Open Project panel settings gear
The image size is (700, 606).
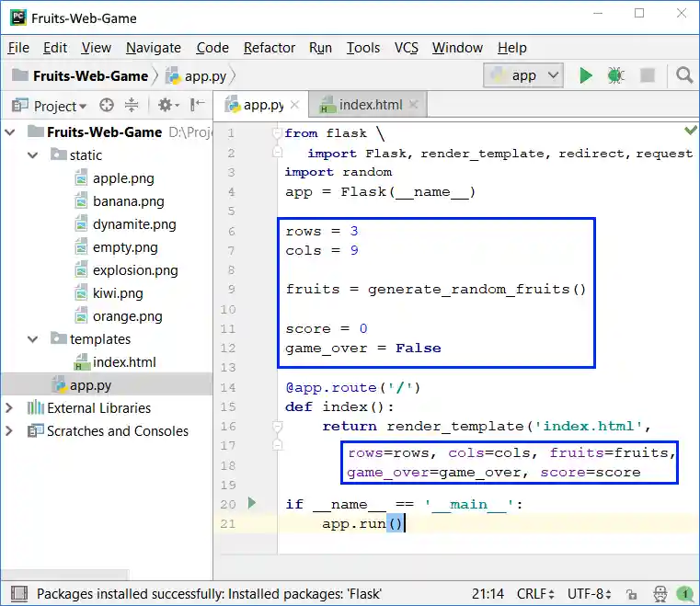point(166,106)
